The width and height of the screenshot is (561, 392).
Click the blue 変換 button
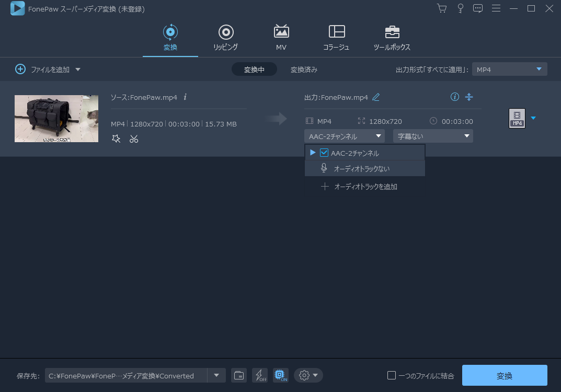coord(505,375)
